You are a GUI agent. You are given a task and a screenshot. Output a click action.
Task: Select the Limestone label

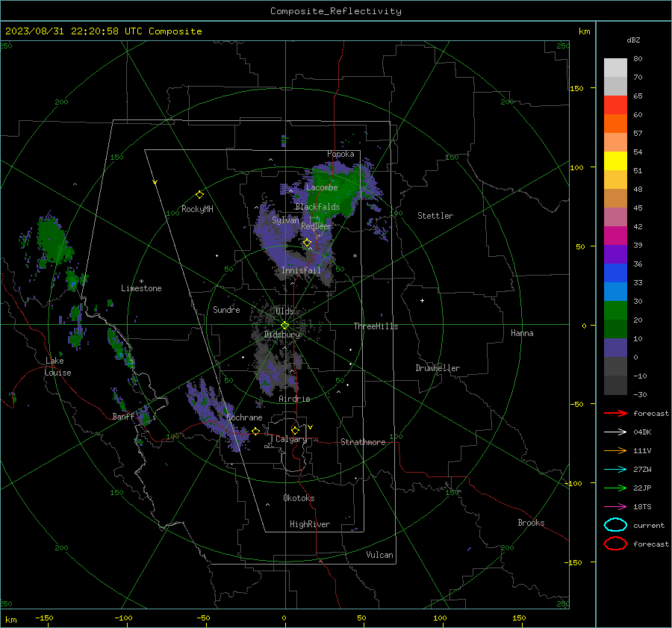[x=141, y=288]
